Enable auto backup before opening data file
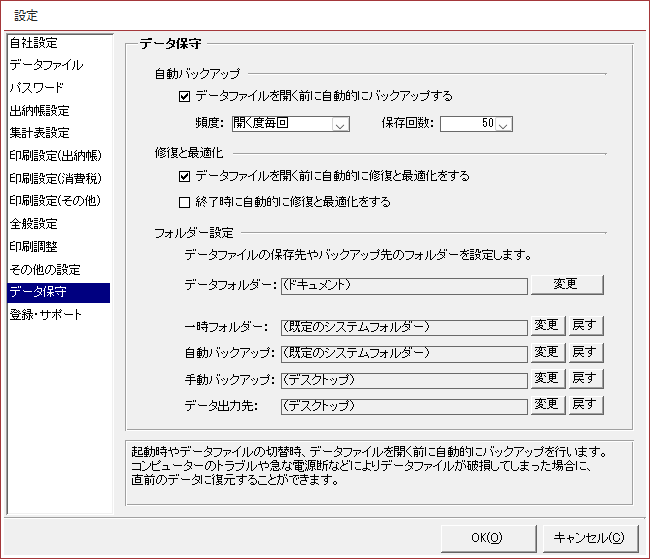 pos(184,97)
